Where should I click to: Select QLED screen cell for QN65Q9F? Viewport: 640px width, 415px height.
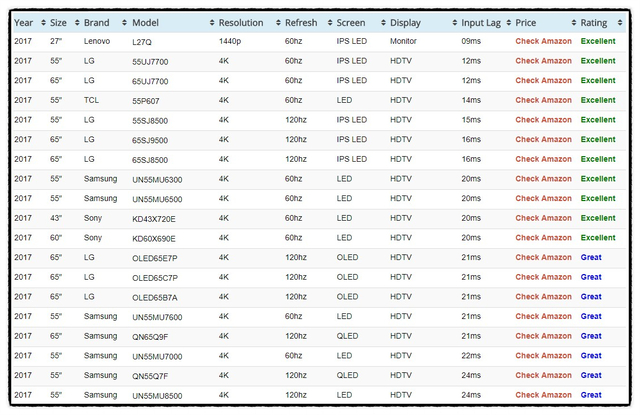pyautogui.click(x=347, y=336)
